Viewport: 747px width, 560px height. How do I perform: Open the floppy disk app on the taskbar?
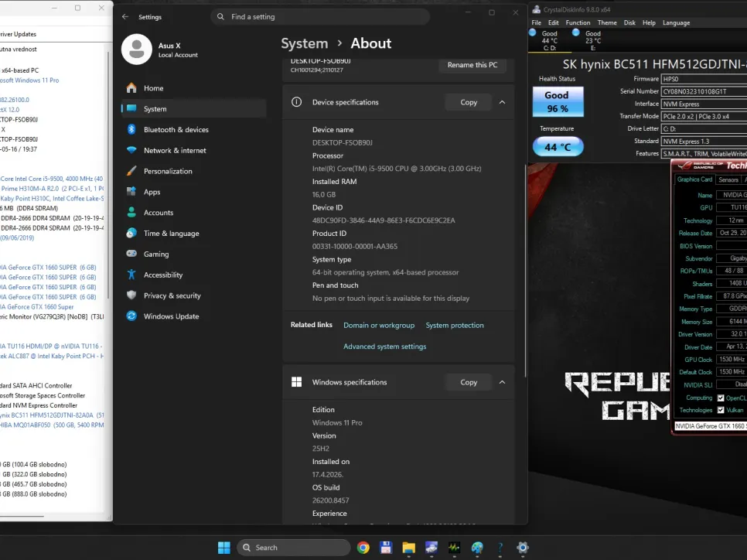pos(386,548)
